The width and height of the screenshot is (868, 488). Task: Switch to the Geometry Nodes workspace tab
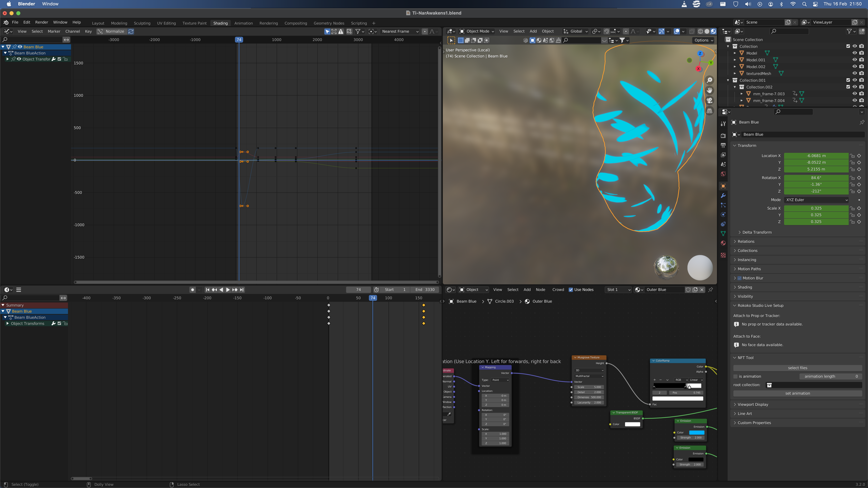(329, 23)
